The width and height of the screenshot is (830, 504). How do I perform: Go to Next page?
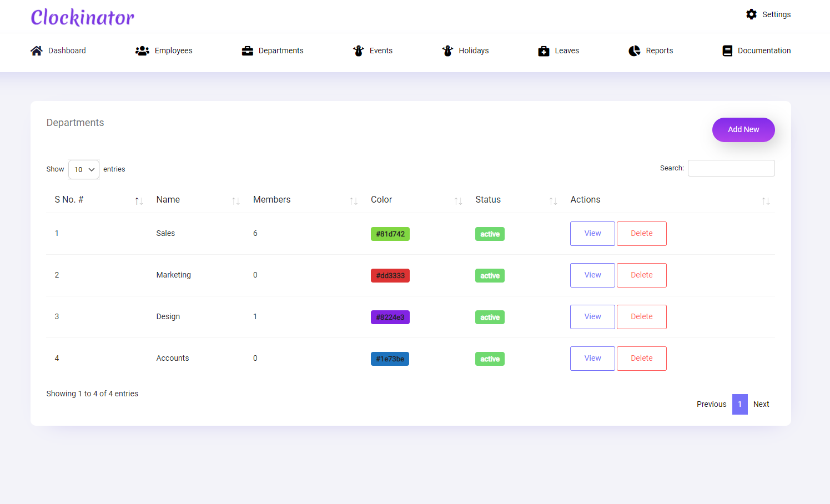tap(761, 404)
